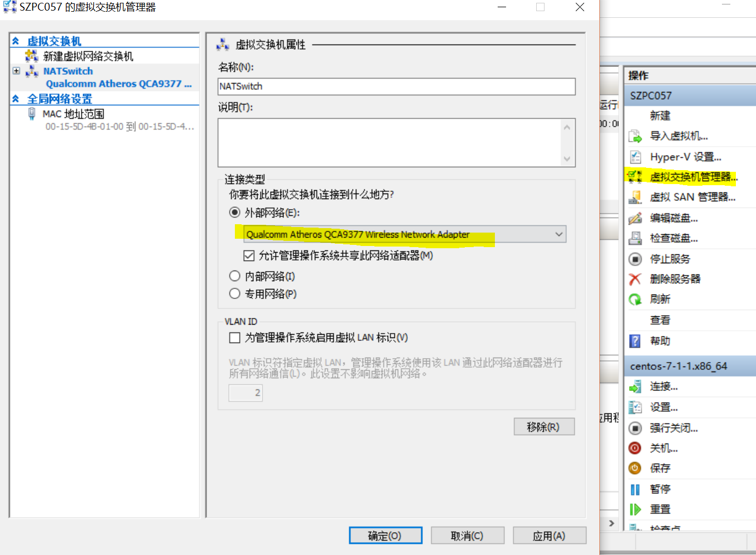This screenshot has height=555, width=756.
Task: Click the down arrow in 说明 scrollbar
Action: 567,159
